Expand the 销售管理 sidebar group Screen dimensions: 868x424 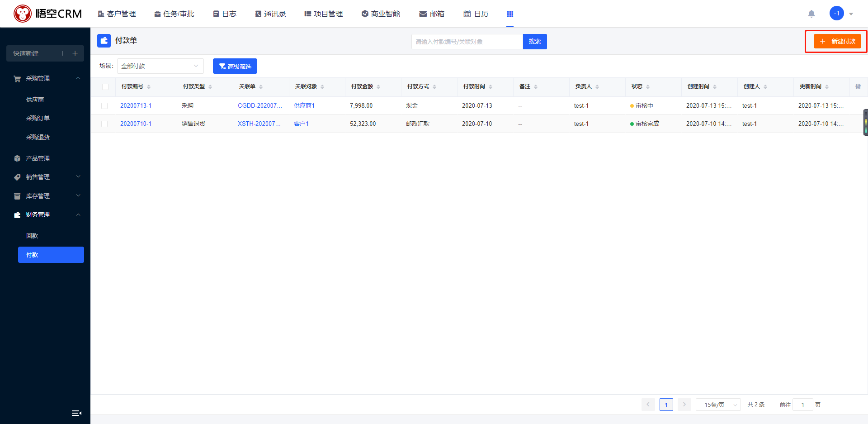click(x=78, y=177)
